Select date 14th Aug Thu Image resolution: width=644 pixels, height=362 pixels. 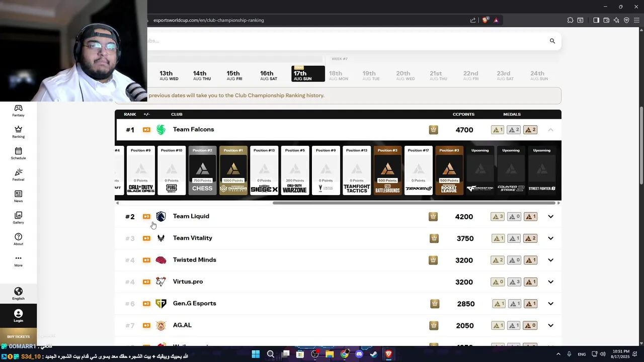click(x=202, y=75)
